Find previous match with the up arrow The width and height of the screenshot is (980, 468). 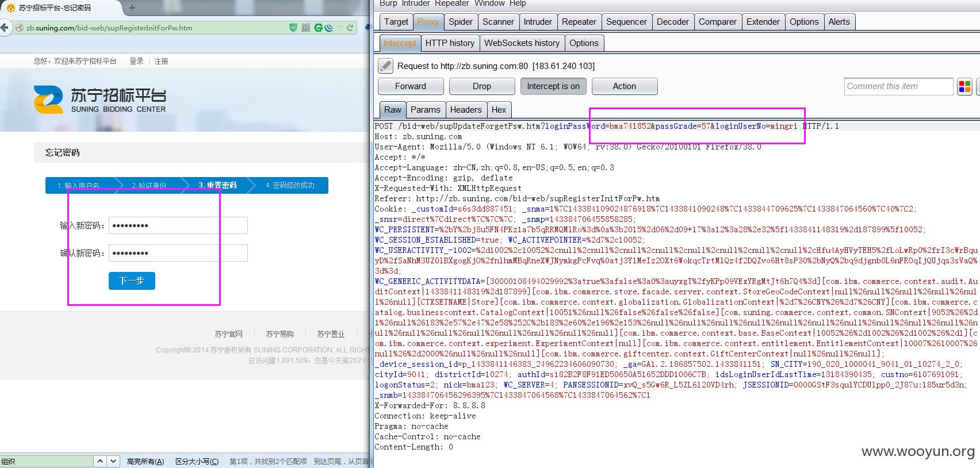click(100, 461)
